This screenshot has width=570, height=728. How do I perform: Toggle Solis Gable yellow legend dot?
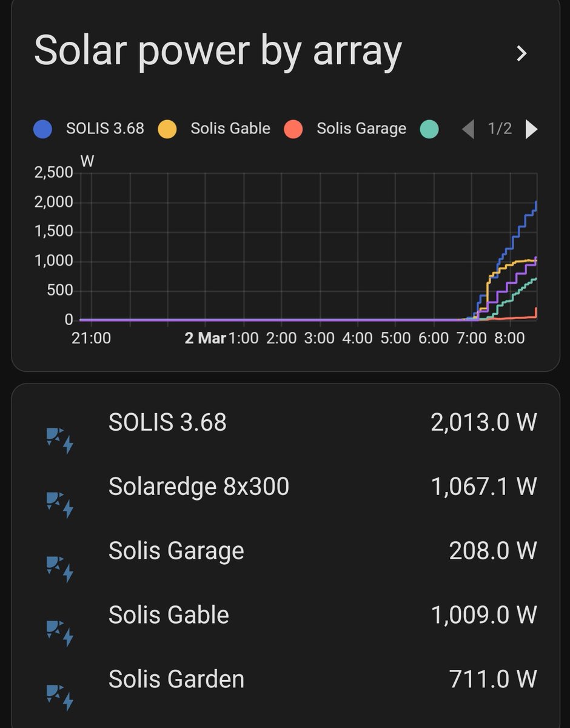(167, 129)
